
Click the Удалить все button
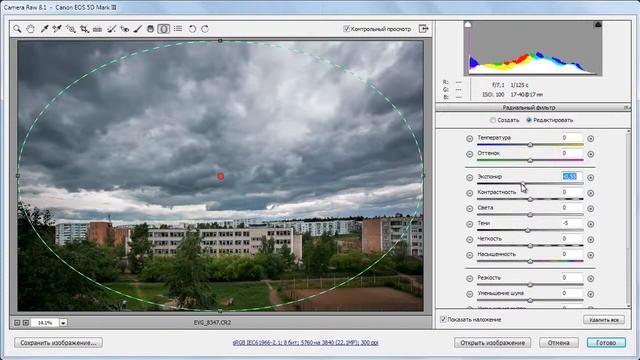pyautogui.click(x=604, y=320)
